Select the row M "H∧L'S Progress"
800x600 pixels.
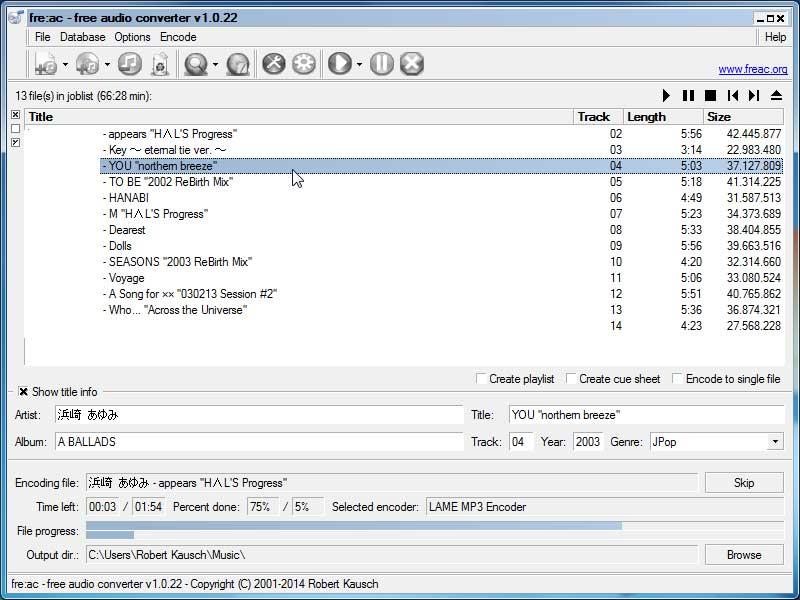coord(441,214)
